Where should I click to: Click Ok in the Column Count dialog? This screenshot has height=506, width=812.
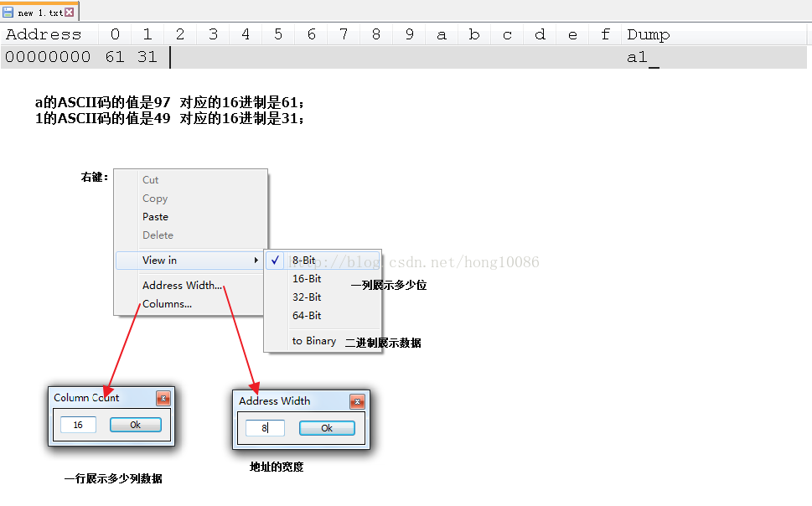click(135, 425)
